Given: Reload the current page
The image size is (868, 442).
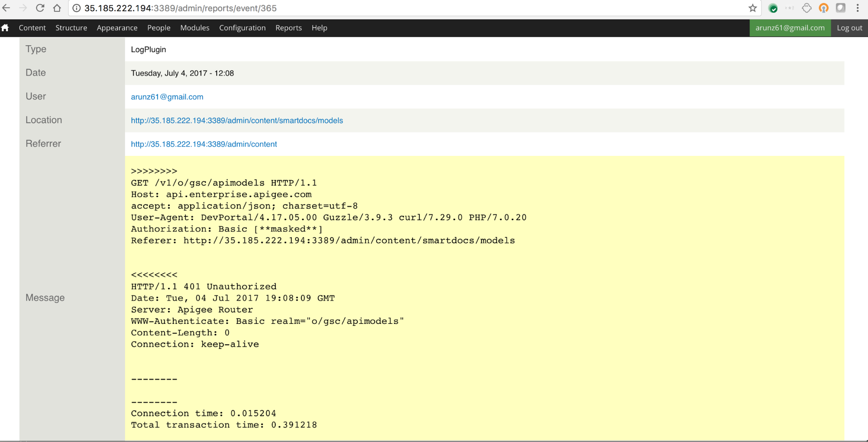Looking at the screenshot, I should pos(40,8).
